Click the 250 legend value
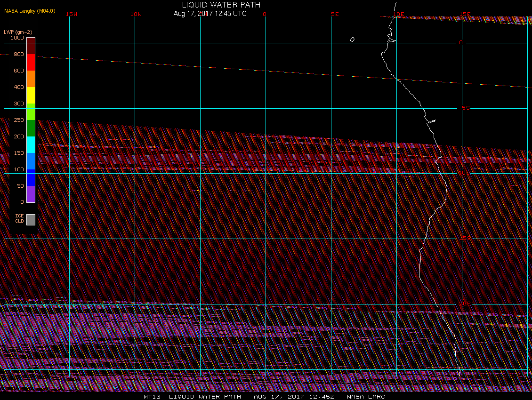Viewport: 532px width, 400px height. [19, 120]
